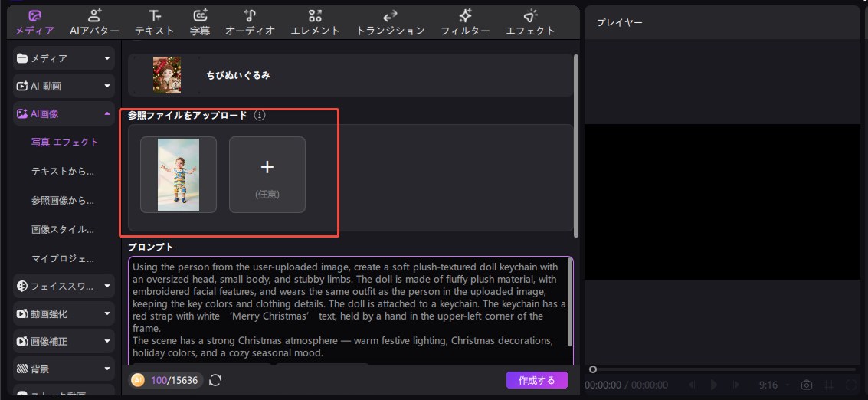Expand the AI 動画 sidebar section
This screenshot has width=868, height=400.
coord(64,86)
